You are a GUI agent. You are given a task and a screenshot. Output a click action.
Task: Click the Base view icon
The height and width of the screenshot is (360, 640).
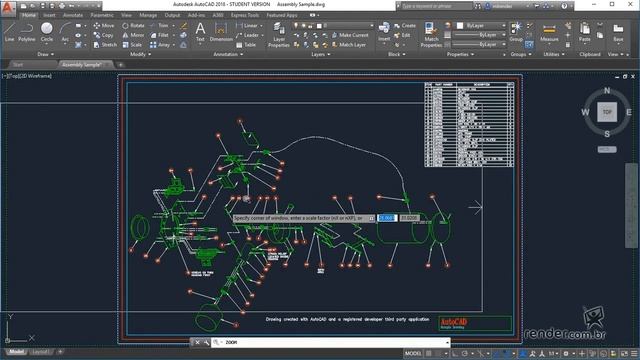point(618,32)
